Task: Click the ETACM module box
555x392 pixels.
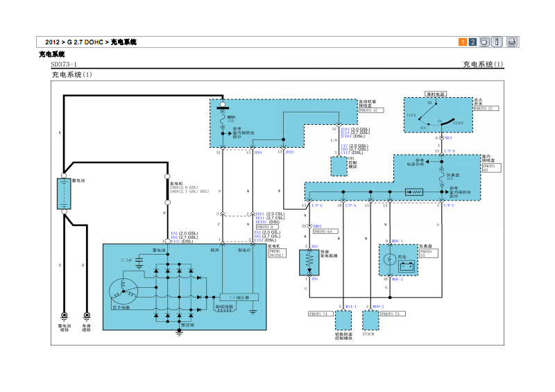Action: tap(371, 320)
